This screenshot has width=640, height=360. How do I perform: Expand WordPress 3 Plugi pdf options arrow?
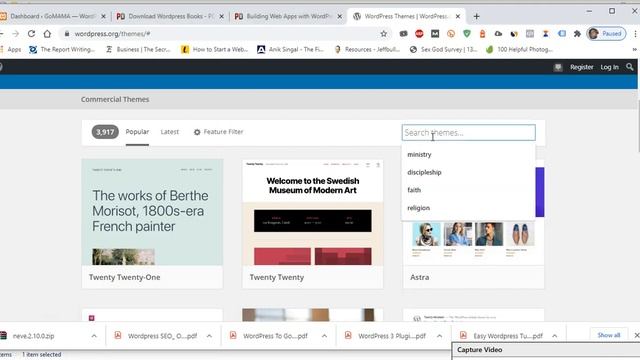coord(440,336)
